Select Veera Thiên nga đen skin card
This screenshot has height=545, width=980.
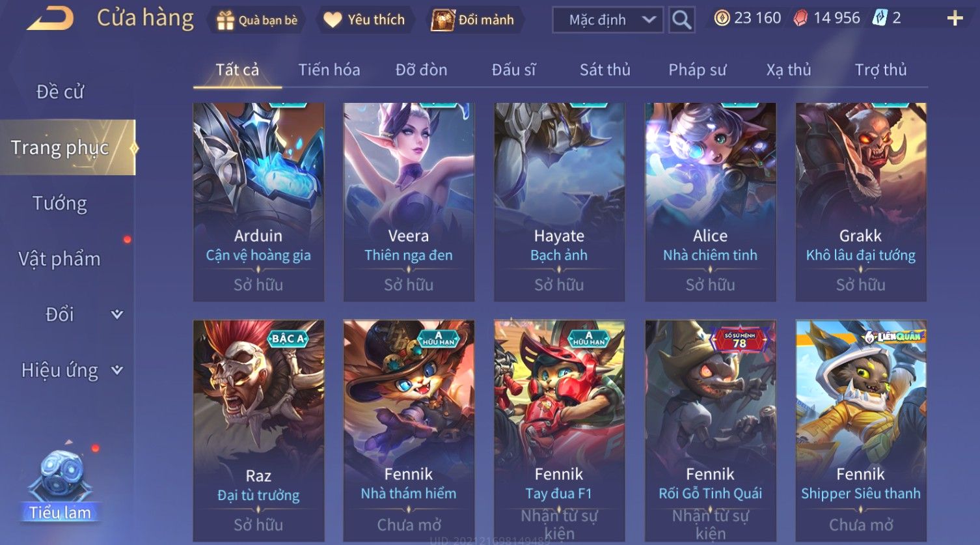click(409, 202)
